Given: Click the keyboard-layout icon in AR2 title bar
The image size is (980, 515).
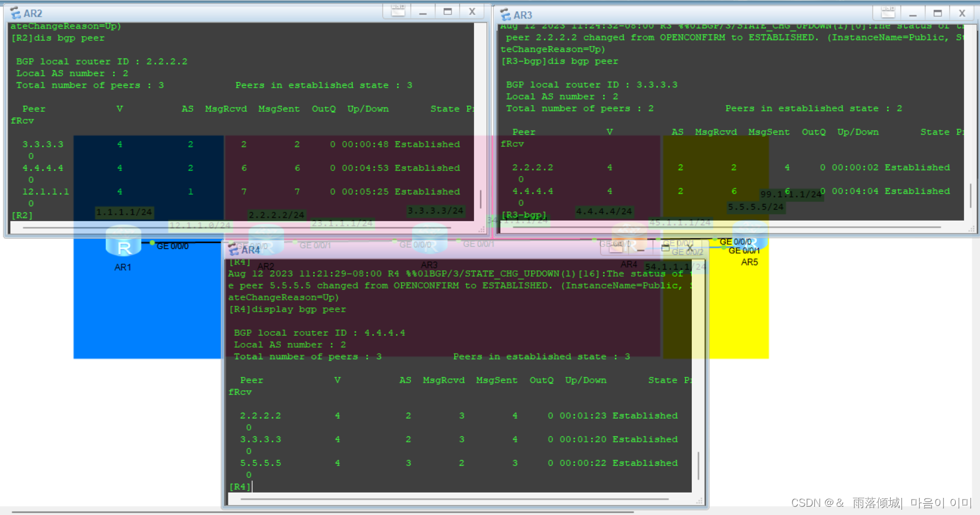Looking at the screenshot, I should [x=398, y=11].
